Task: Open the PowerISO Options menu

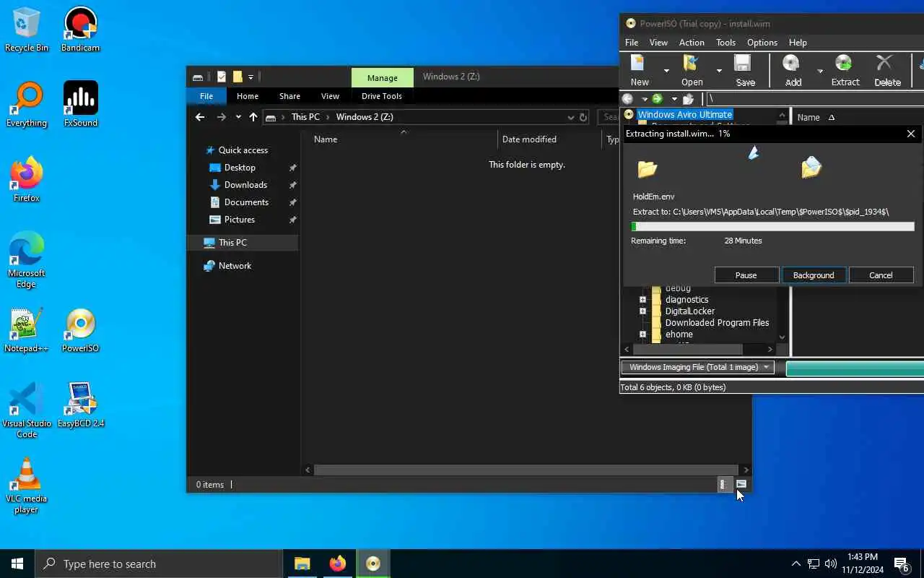Action: pyautogui.click(x=762, y=43)
